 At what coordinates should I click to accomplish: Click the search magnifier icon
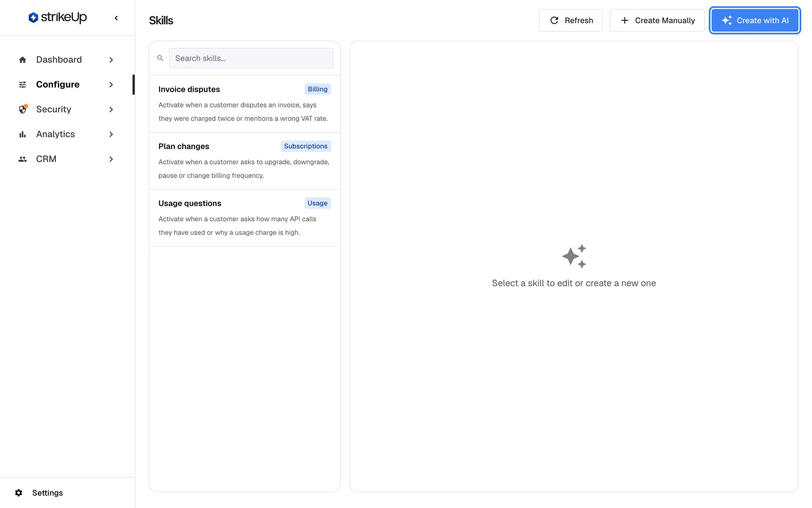160,58
